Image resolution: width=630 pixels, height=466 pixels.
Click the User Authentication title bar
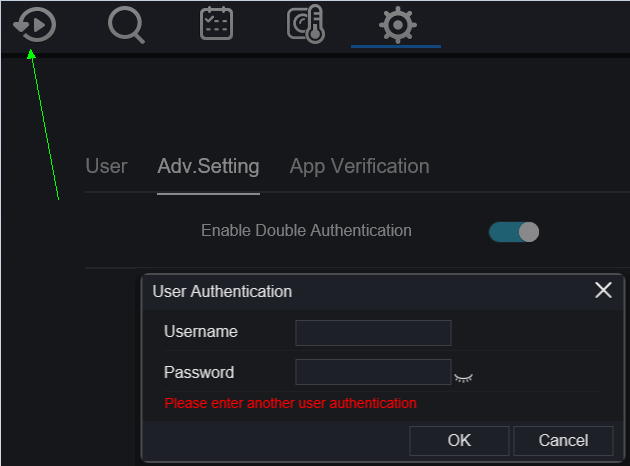pyautogui.click(x=383, y=292)
